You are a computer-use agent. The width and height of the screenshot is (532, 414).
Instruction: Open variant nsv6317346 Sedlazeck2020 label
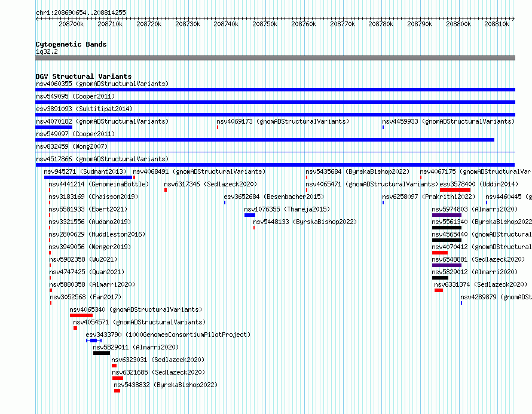210,184
